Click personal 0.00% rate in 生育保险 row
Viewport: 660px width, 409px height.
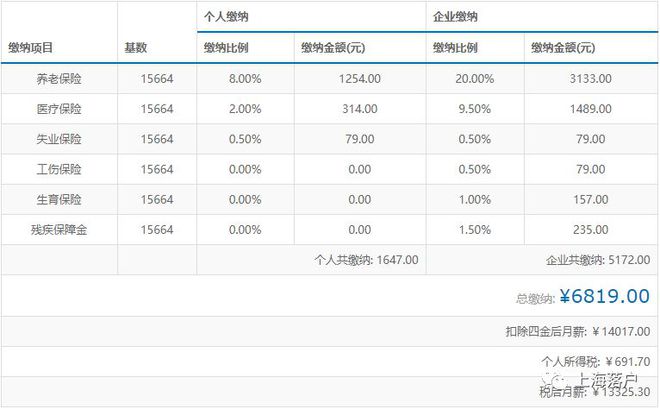click(245, 199)
